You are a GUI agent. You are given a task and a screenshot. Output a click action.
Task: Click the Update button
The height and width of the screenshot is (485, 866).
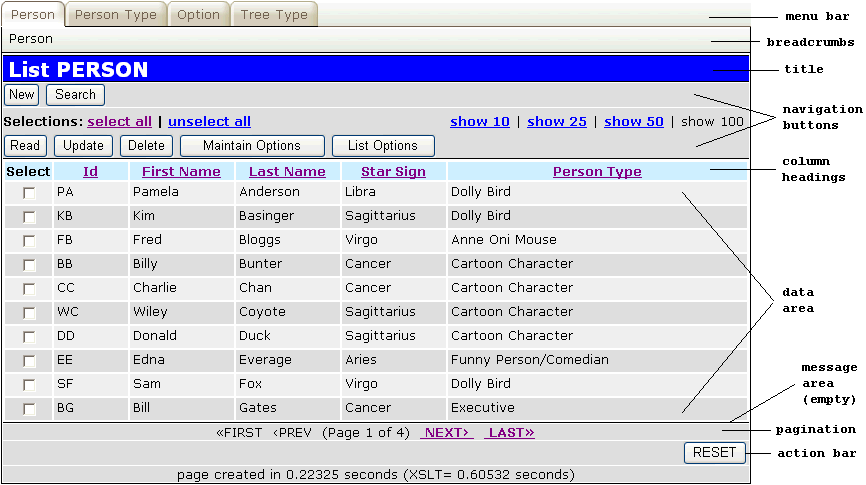coord(83,146)
